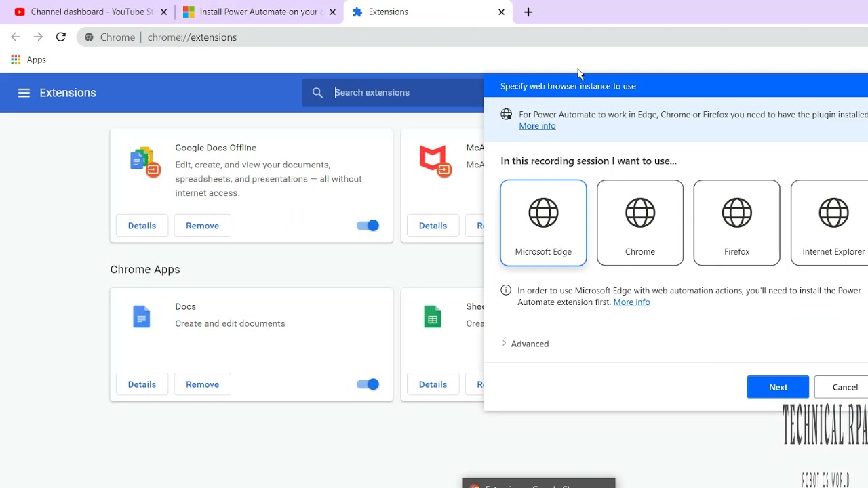
Task: Cancel the browser instance dialog
Action: (842, 387)
